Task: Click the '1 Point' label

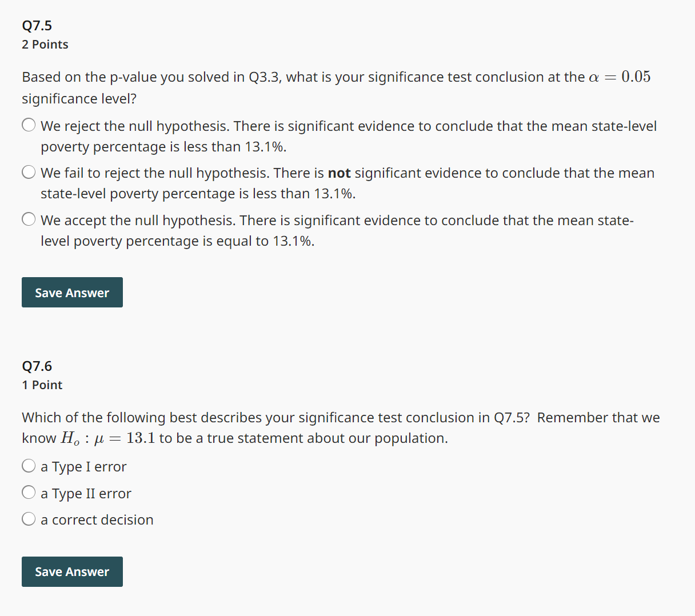Action: pyautogui.click(x=42, y=385)
